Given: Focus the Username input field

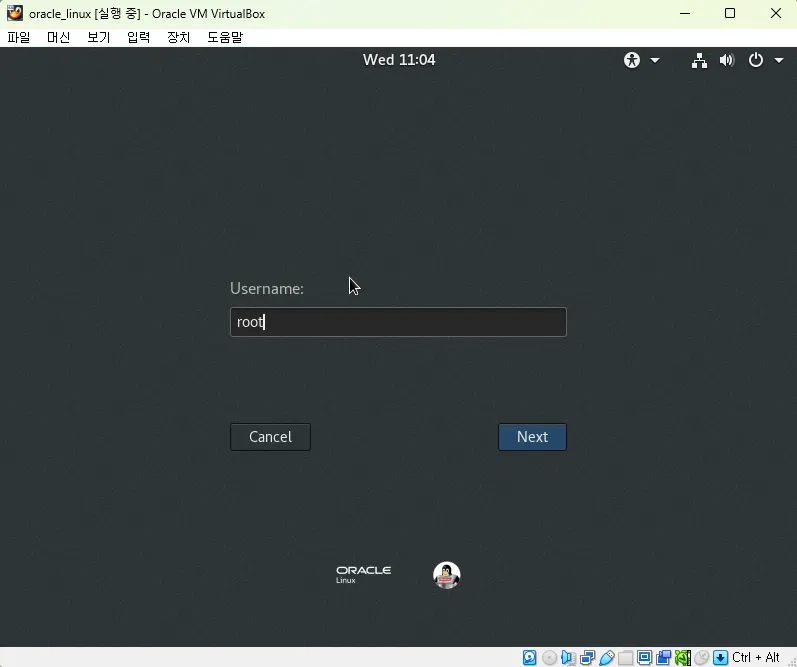Looking at the screenshot, I should (398, 322).
